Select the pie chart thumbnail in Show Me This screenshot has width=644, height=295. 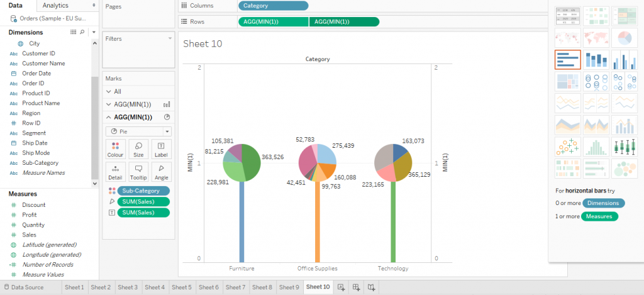(625, 38)
